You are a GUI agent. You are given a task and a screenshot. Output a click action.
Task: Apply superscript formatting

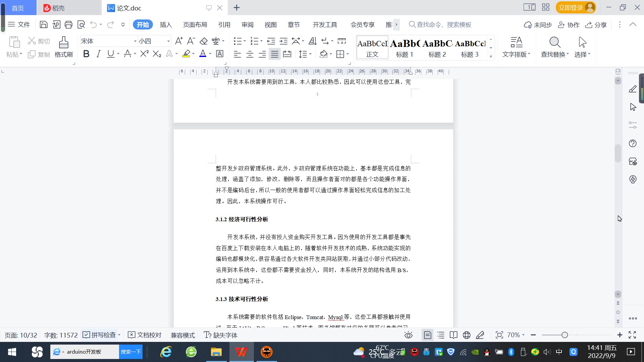(144, 54)
